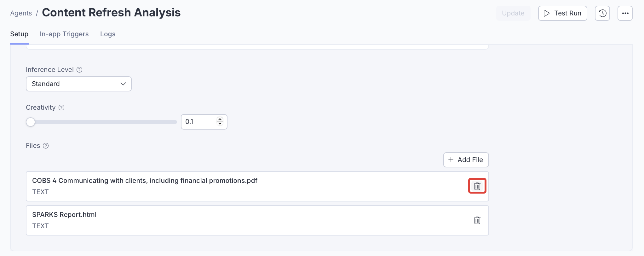Open the three-dots more options menu
Screen dimensions: 644x256
tap(625, 13)
